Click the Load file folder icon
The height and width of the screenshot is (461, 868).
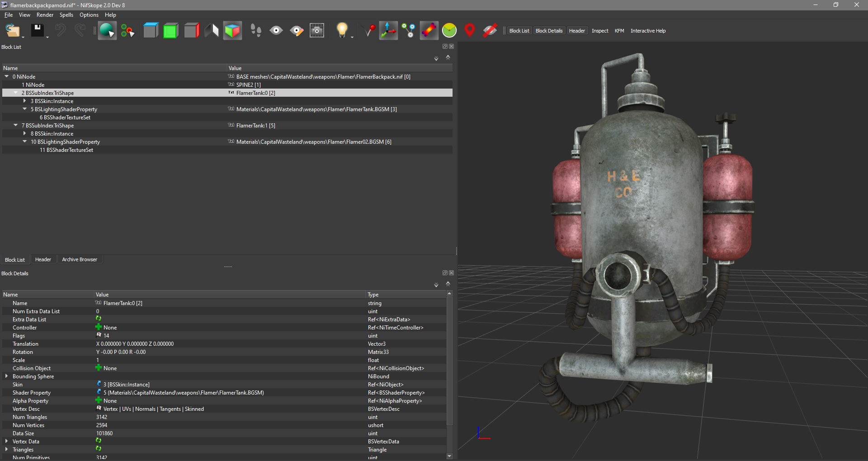pyautogui.click(x=12, y=31)
